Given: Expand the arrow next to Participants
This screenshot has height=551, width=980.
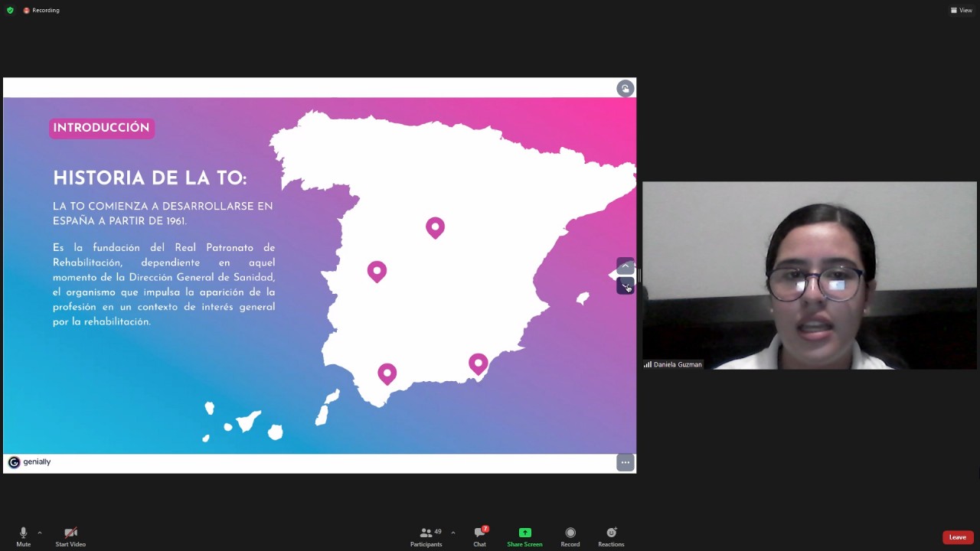Looking at the screenshot, I should point(452,533).
